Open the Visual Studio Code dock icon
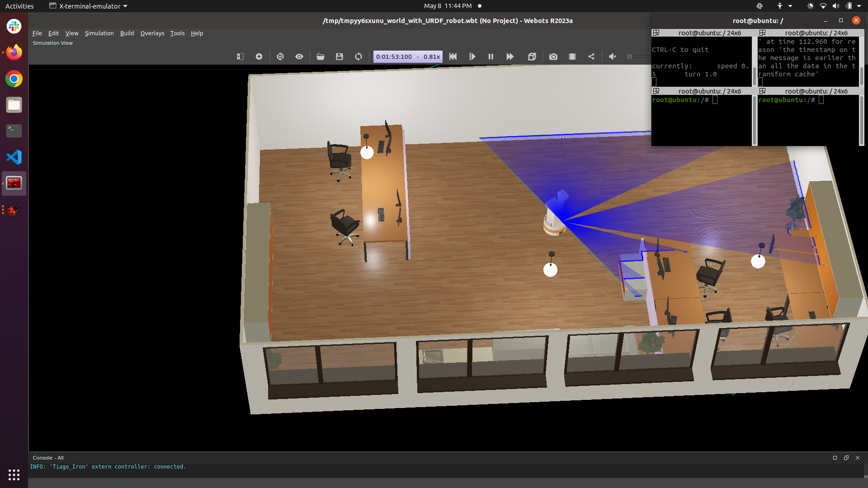Viewport: 868px width, 488px height. 14,157
